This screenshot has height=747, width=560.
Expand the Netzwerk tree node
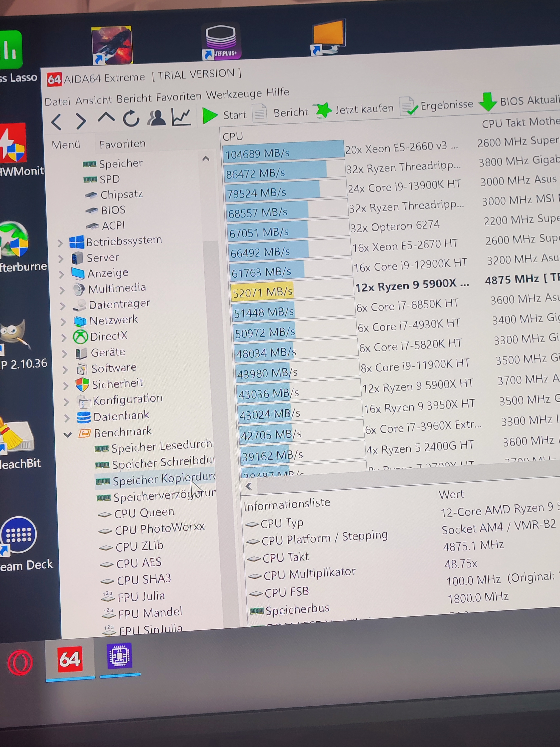[63, 322]
